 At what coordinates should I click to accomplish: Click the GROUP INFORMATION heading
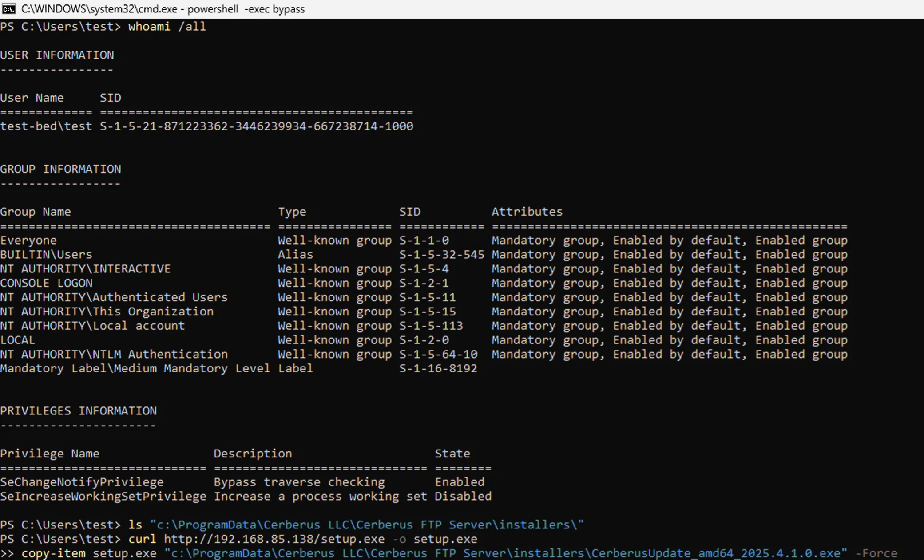tap(60, 169)
